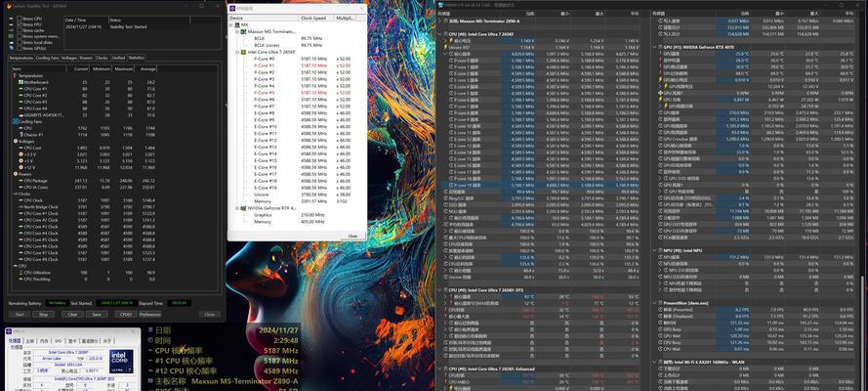Enable the Stress local disks checkbox
This screenshot has height=391, width=868.
[x=20, y=42]
